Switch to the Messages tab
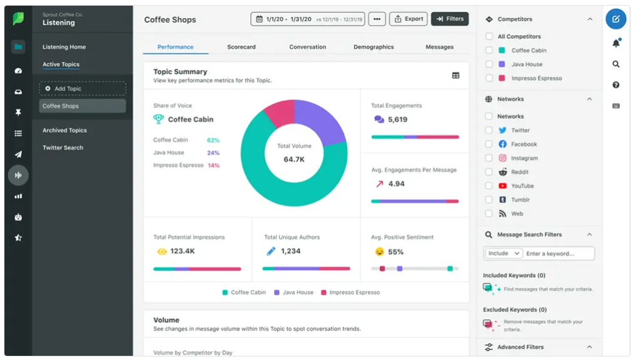Image resolution: width=635 pixels, height=364 pixels. pyautogui.click(x=440, y=47)
